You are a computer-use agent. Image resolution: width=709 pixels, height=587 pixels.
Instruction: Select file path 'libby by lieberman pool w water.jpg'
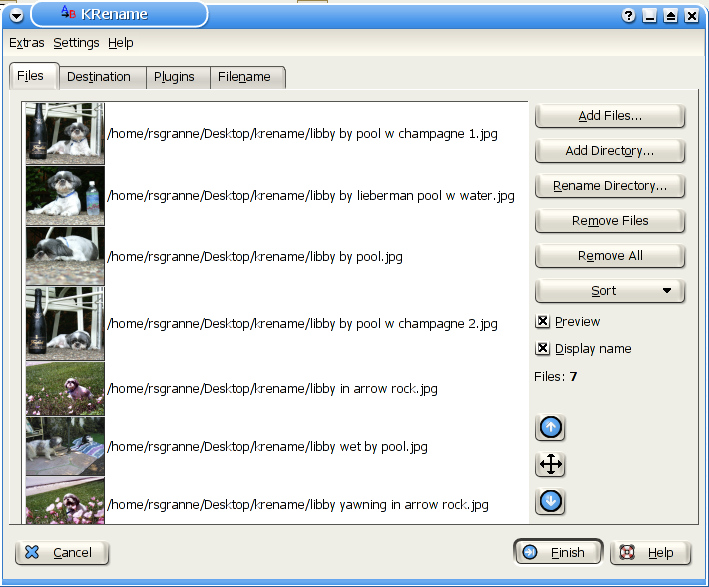[311, 196]
